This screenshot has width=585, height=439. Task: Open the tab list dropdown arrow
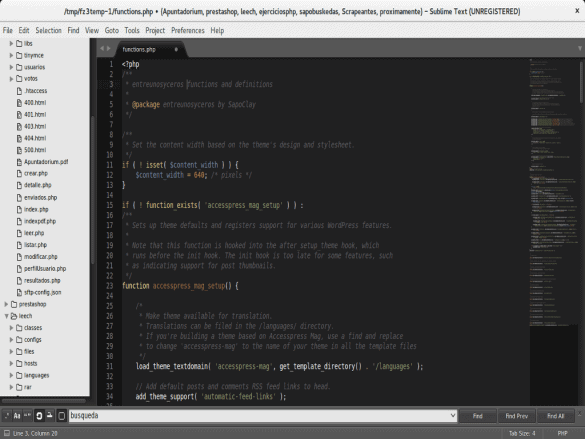pyautogui.click(x=580, y=48)
